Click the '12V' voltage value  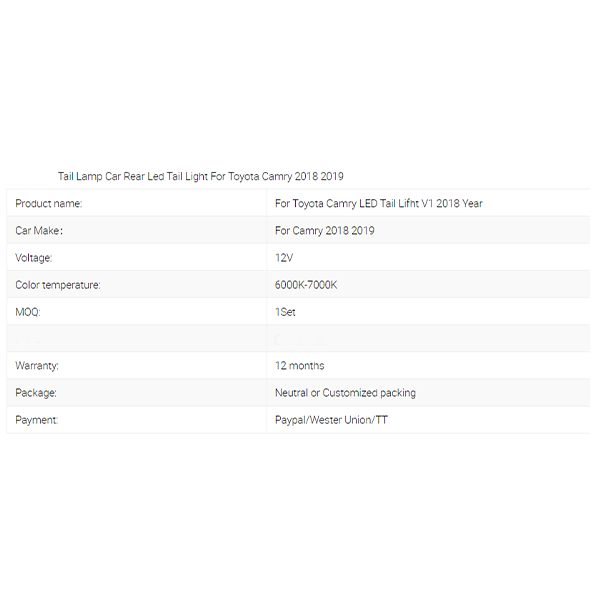(284, 258)
